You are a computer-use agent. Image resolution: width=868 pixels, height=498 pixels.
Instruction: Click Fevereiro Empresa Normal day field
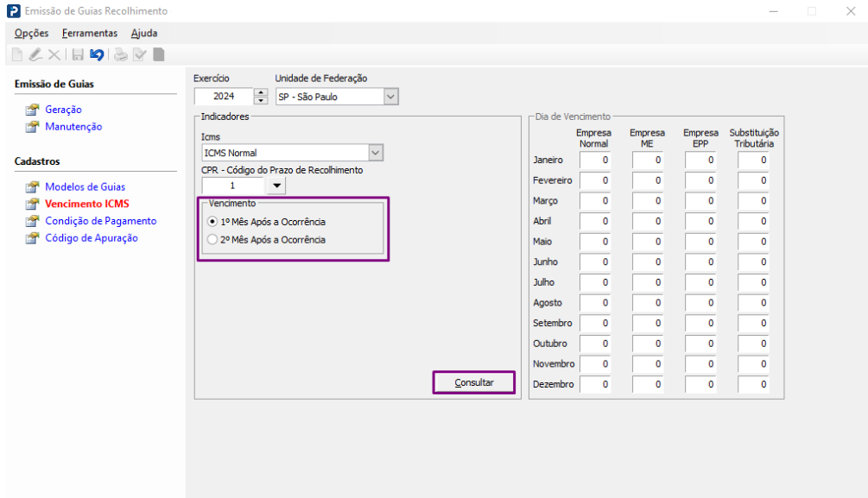(x=595, y=180)
